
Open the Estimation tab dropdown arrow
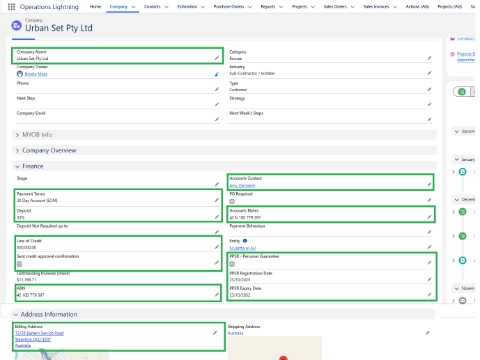coord(203,7)
